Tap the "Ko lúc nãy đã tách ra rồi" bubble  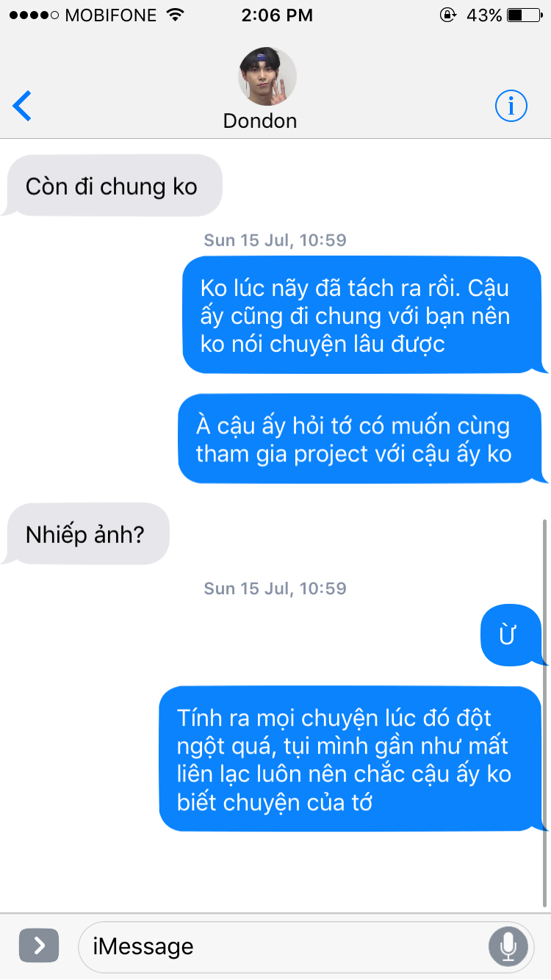coord(365,315)
